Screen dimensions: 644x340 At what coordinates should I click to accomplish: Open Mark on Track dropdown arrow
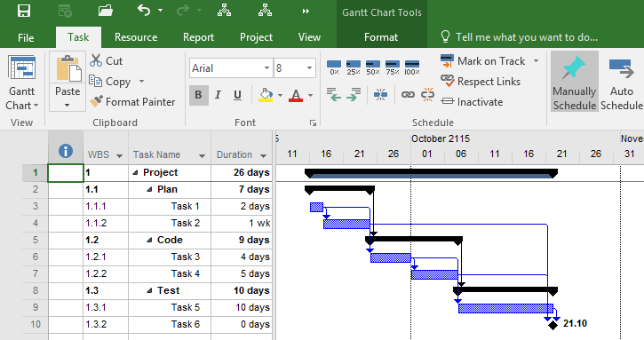[536, 60]
